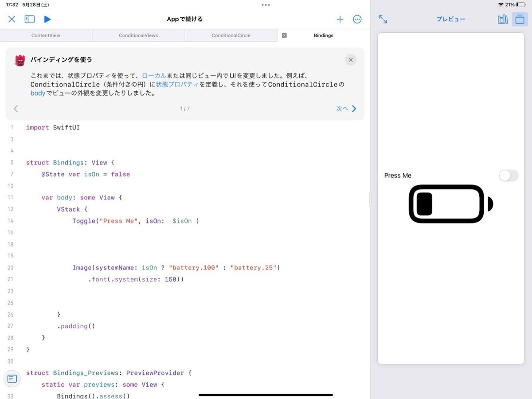
Task: Click the '.font(.system(size: 150))' line
Action: pos(136,279)
